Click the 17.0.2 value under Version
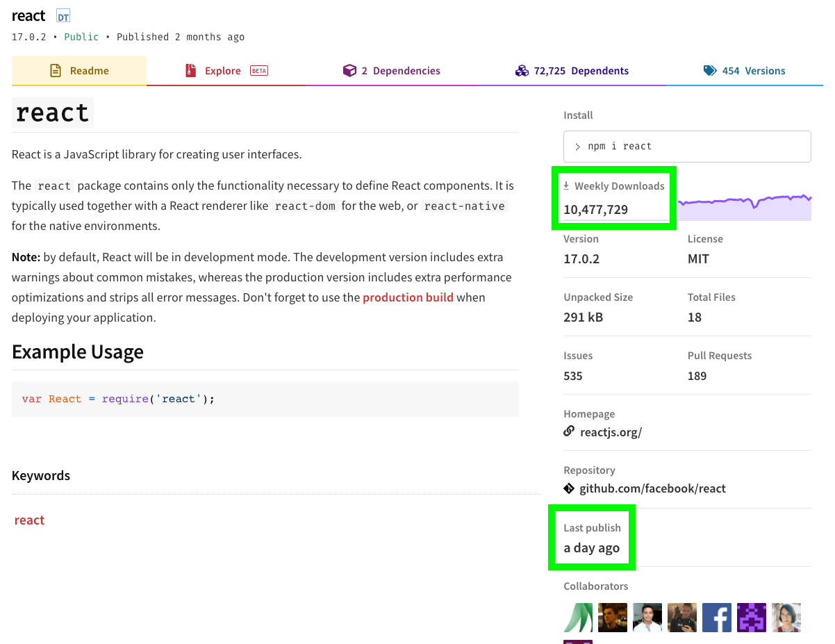 point(581,259)
